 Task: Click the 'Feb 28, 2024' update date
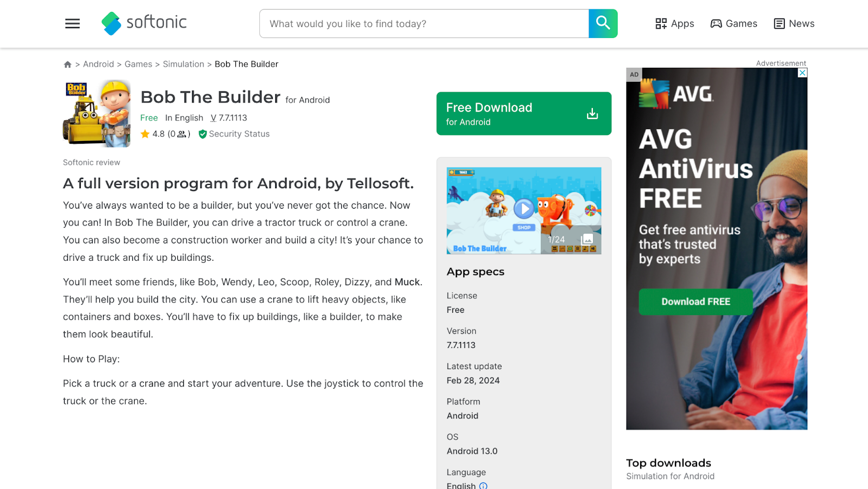tap(473, 381)
